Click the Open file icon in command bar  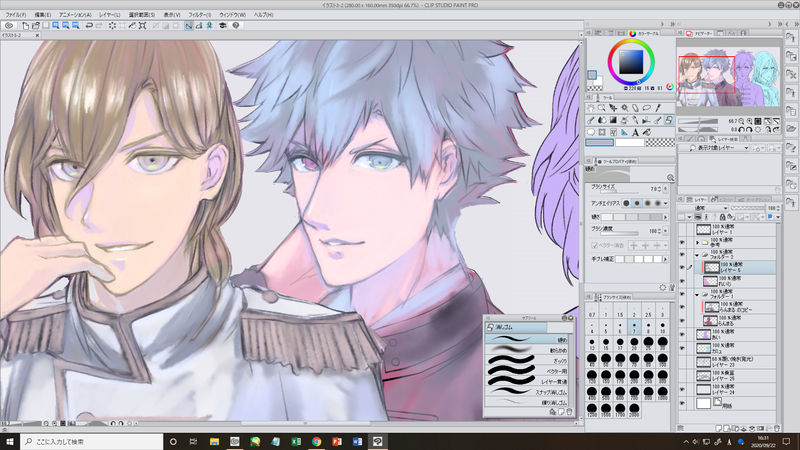pos(36,26)
